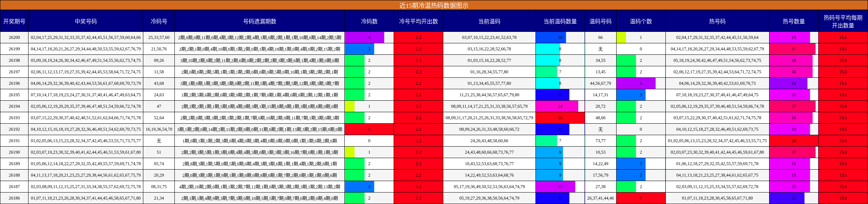Select cold numbers cell 08,31,75
This screenshot has height=204, width=868.
click(159, 187)
